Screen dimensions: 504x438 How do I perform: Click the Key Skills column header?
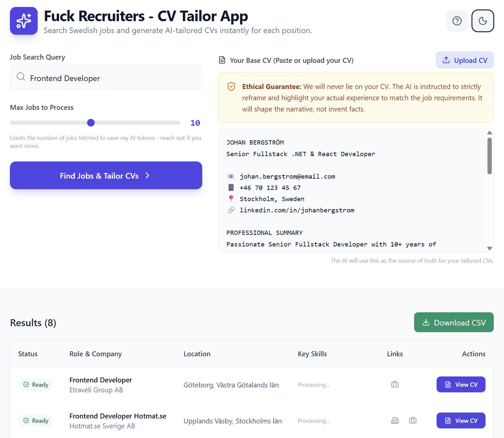(312, 354)
